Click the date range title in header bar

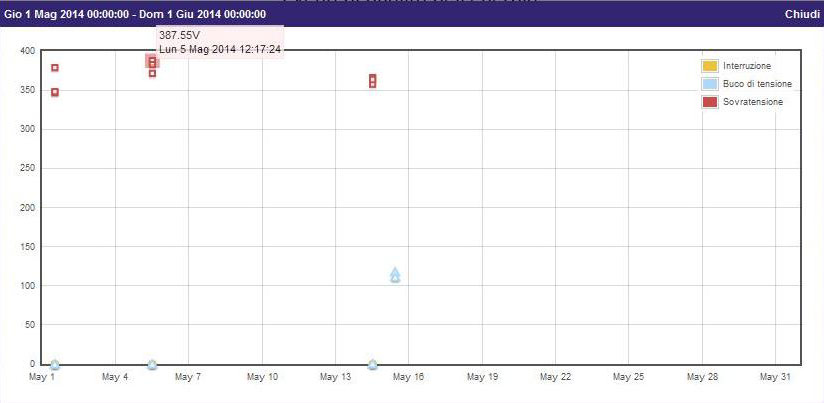click(x=135, y=14)
